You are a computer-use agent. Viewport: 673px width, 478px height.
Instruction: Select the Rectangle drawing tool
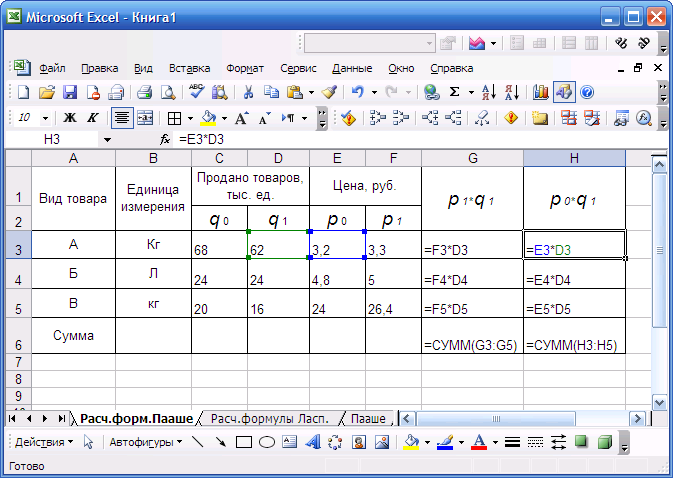coord(243,442)
